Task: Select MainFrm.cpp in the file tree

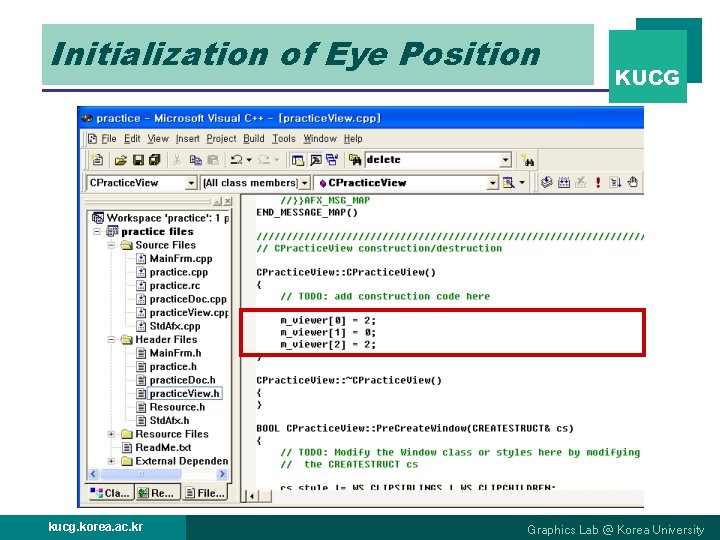Action: (181, 259)
